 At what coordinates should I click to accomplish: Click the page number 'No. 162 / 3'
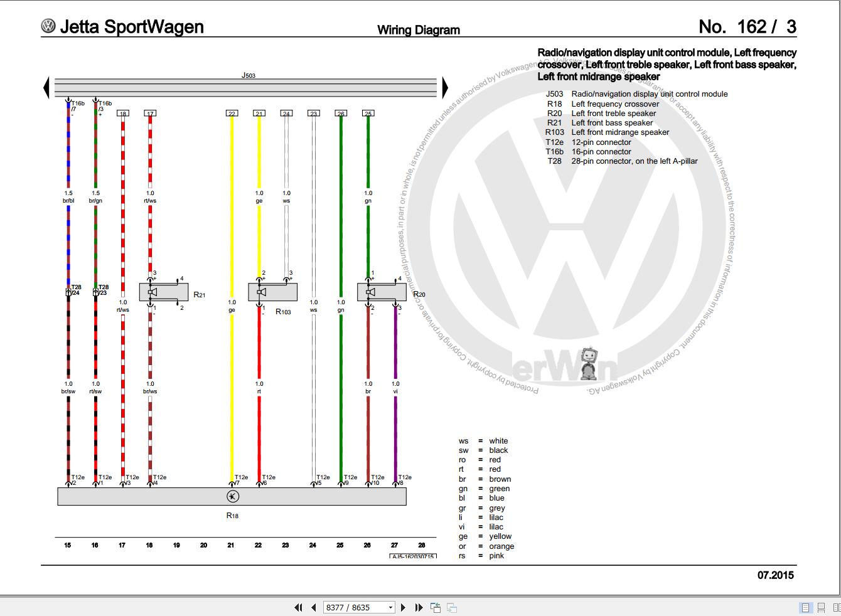747,26
